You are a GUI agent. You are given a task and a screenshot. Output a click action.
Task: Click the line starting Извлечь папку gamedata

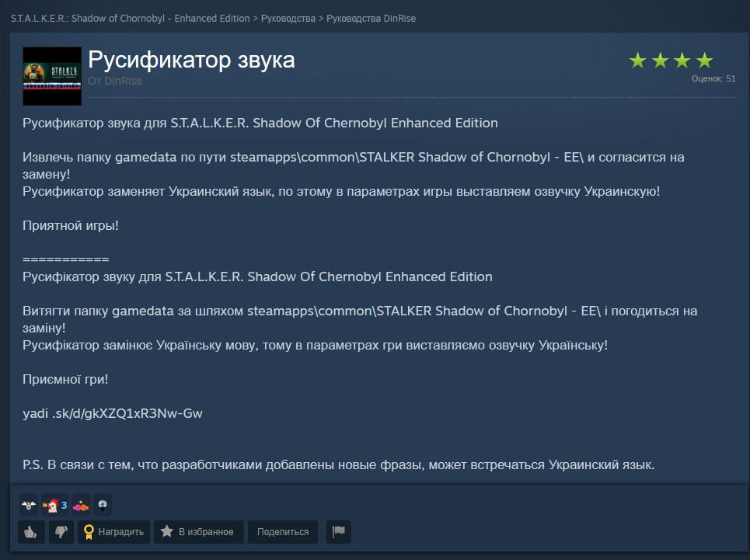(x=354, y=165)
